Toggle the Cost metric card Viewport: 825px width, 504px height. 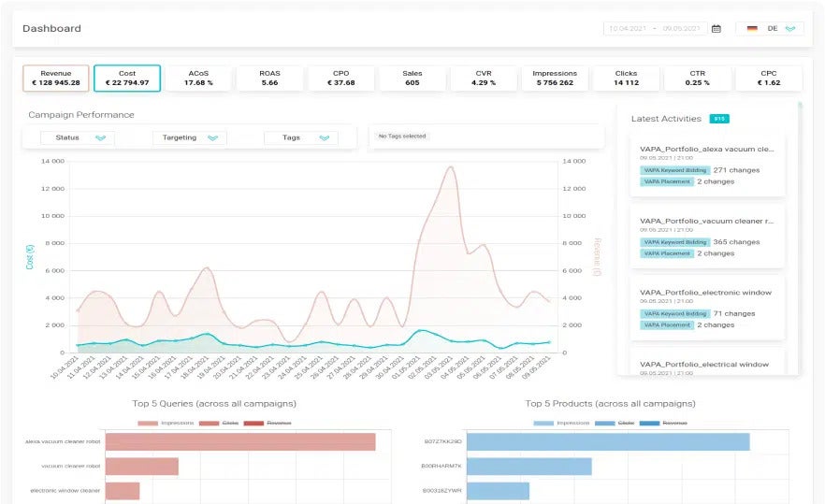(126, 78)
